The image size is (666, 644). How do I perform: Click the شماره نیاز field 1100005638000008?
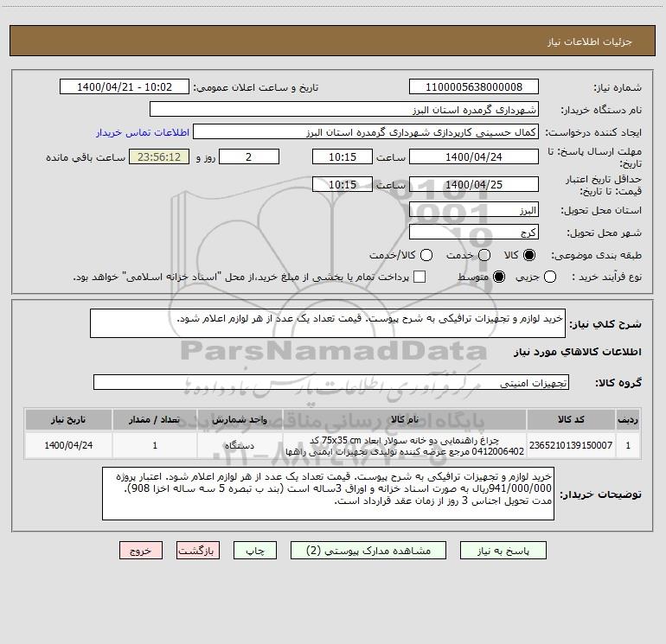point(474,87)
